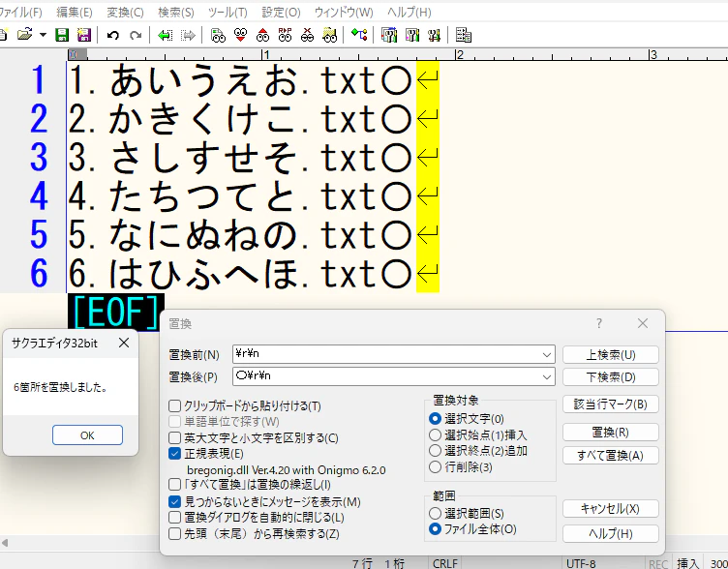Check 先頭（末尾）から再検索する(Z)

[x=174, y=534]
